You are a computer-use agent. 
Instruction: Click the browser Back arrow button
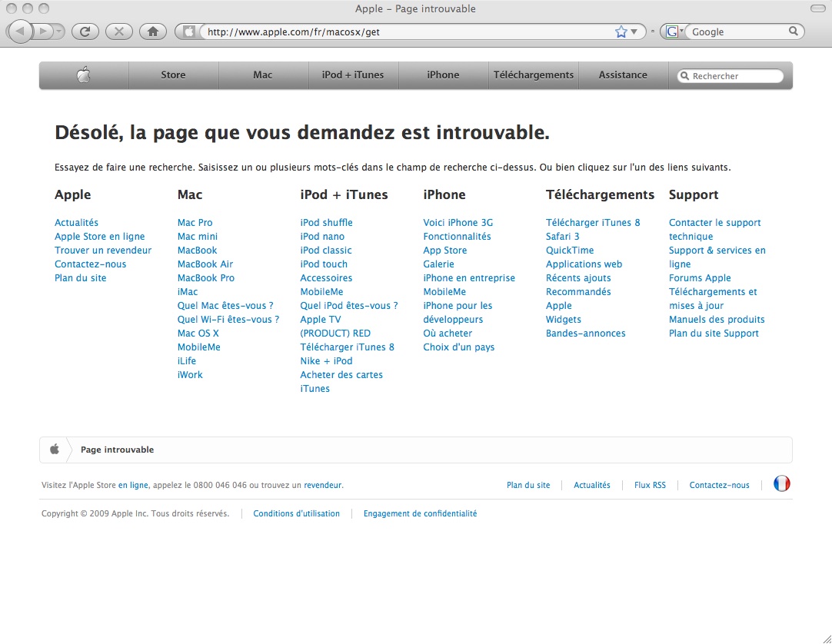click(x=20, y=32)
